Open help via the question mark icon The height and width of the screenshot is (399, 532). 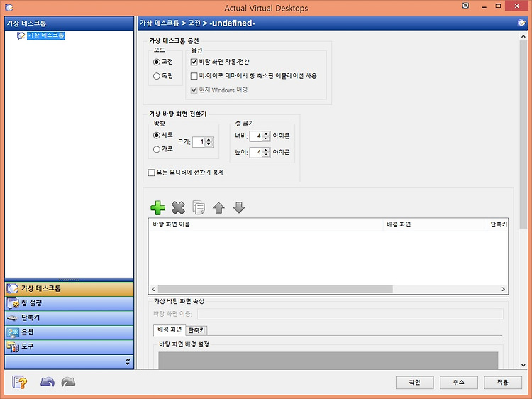19,383
